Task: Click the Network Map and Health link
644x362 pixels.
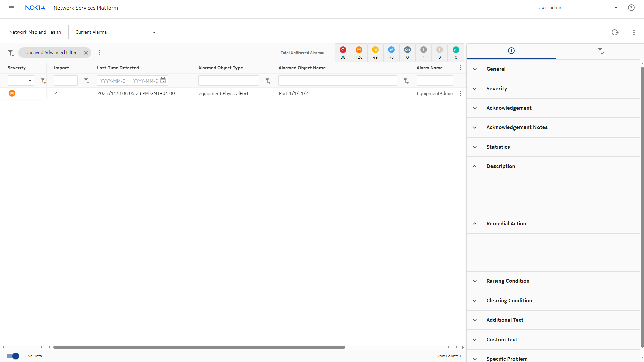Action: pyautogui.click(x=35, y=32)
